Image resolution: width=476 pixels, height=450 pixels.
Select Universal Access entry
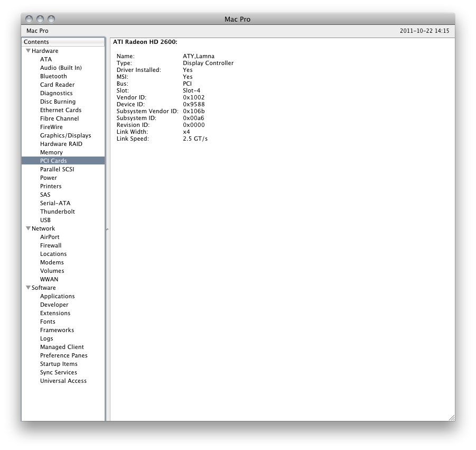tap(63, 381)
